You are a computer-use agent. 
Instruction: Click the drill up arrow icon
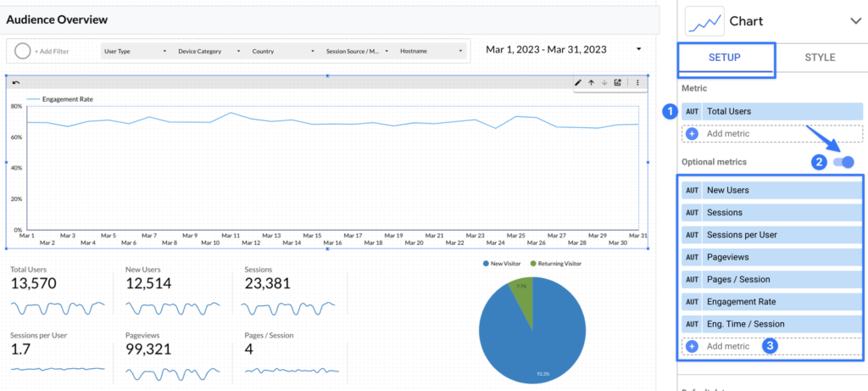click(x=591, y=82)
